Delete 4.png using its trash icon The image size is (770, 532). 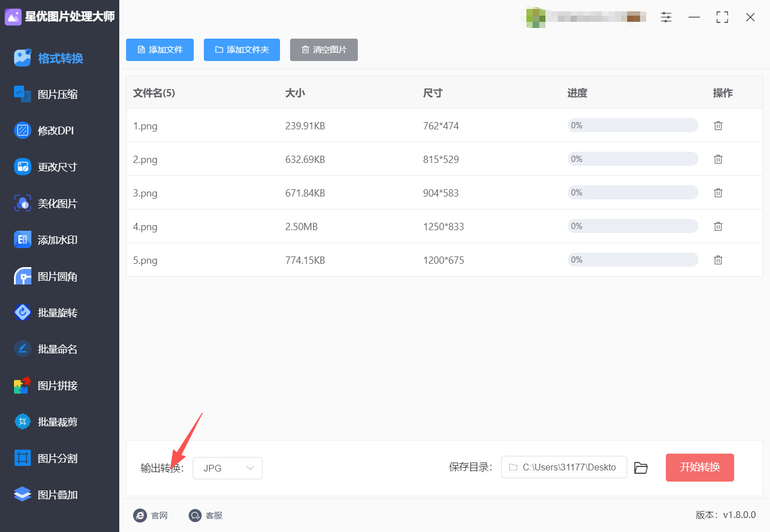tap(718, 226)
